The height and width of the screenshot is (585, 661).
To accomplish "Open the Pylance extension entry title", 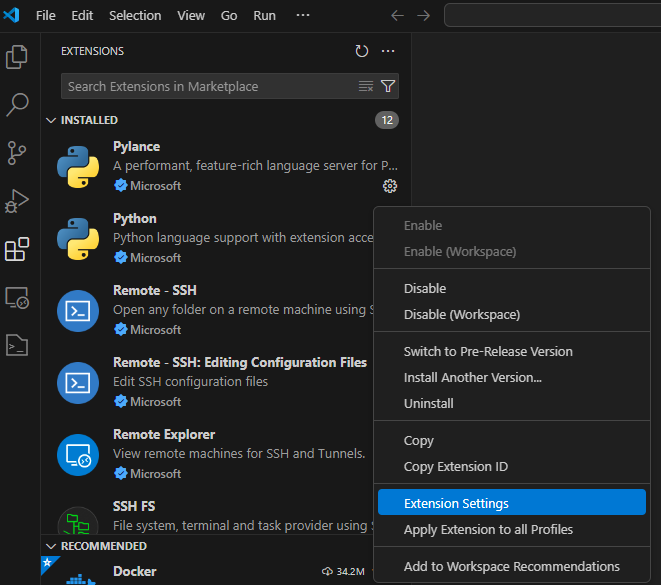I will point(137,147).
